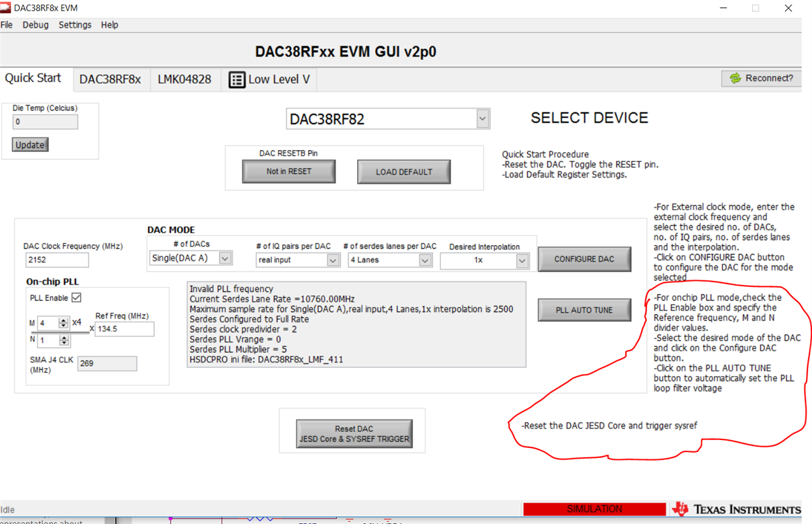Image resolution: width=812 pixels, height=524 pixels.
Task: Click the DAC38RF8x EVM title bar icon
Action: pos(6,8)
